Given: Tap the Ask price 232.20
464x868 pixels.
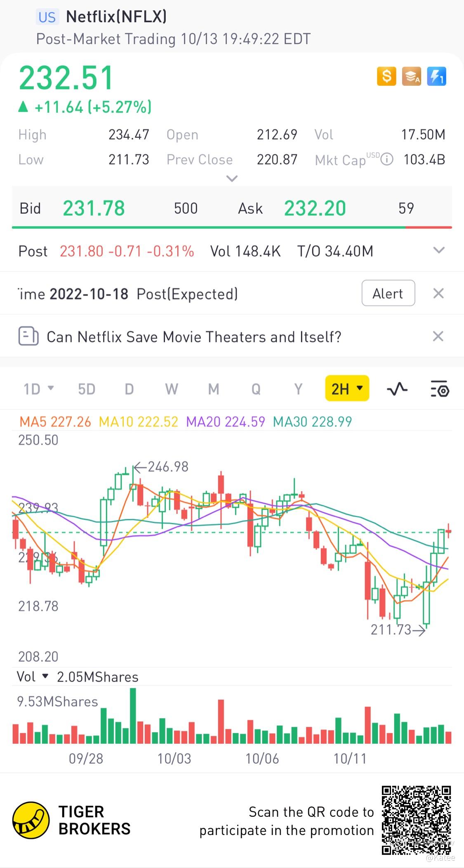Looking at the screenshot, I should 315,208.
